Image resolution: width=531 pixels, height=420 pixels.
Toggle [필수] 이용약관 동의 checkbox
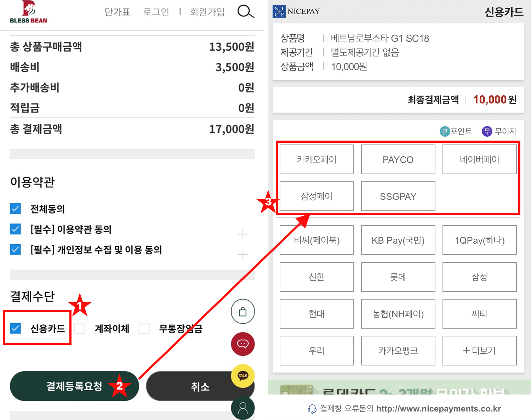click(15, 229)
